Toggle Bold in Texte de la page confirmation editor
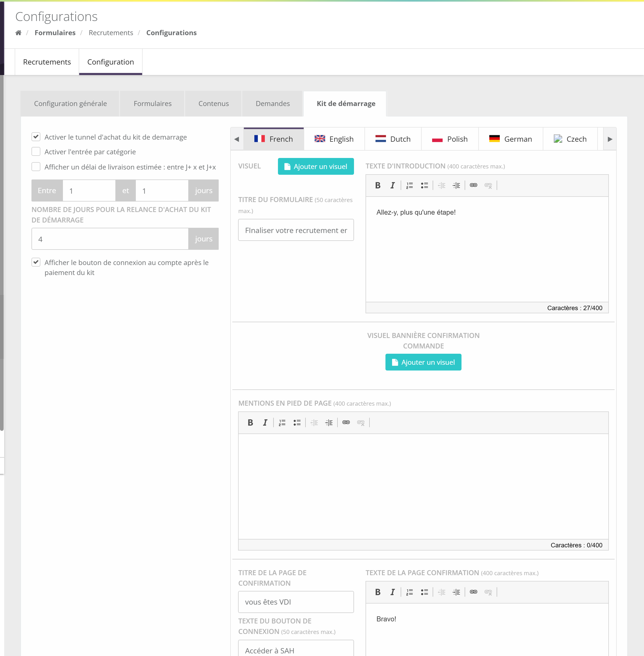644x656 pixels. pos(378,592)
